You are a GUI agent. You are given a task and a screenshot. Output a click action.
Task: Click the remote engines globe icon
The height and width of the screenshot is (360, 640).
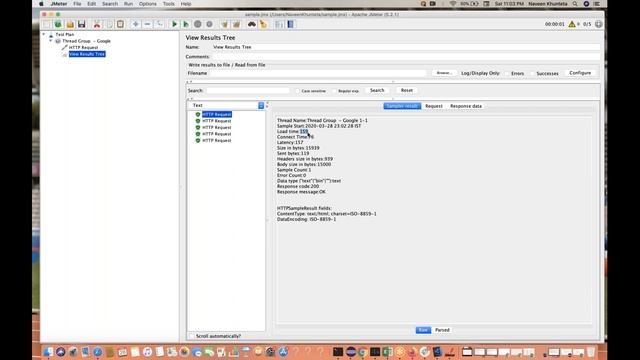(598, 24)
